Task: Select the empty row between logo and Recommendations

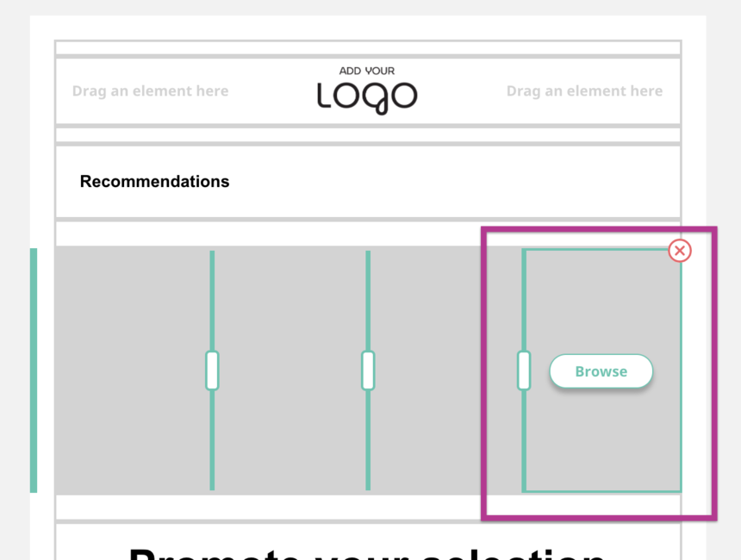Action: click(367, 134)
